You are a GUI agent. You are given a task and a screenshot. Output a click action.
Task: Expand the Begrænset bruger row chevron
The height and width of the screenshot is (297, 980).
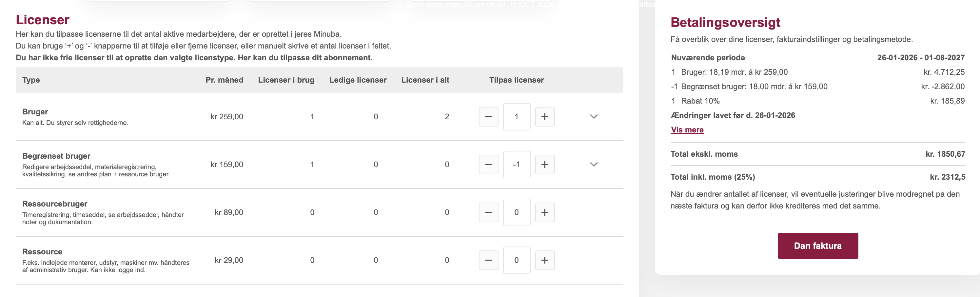click(x=594, y=165)
